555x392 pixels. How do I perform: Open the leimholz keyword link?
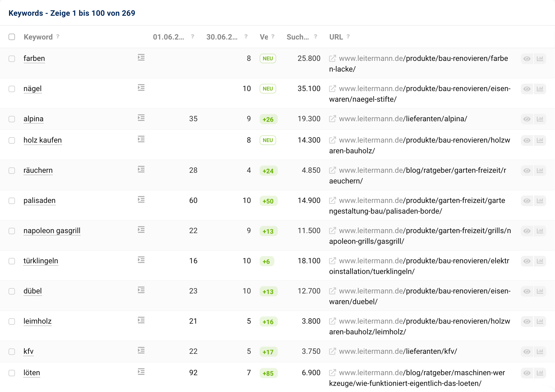(x=37, y=321)
